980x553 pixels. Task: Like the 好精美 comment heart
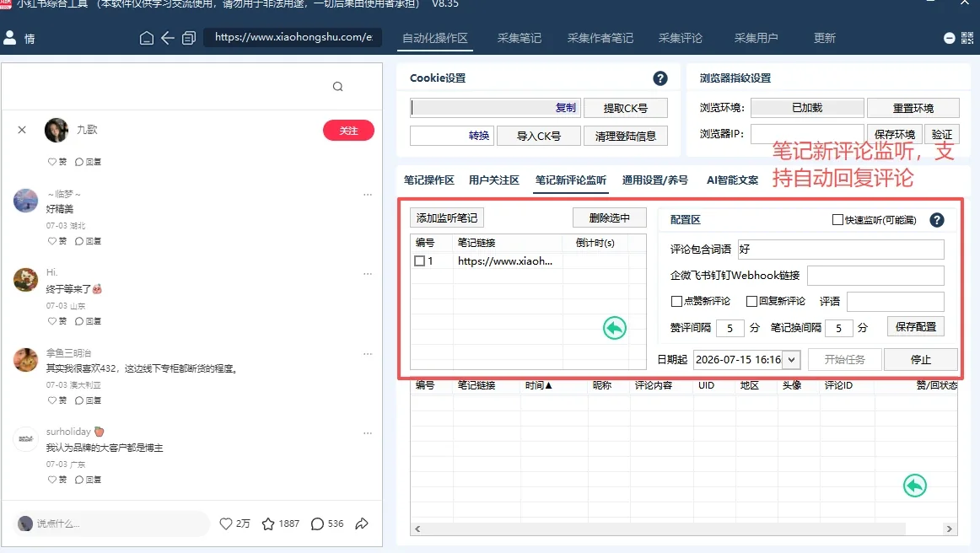52,241
